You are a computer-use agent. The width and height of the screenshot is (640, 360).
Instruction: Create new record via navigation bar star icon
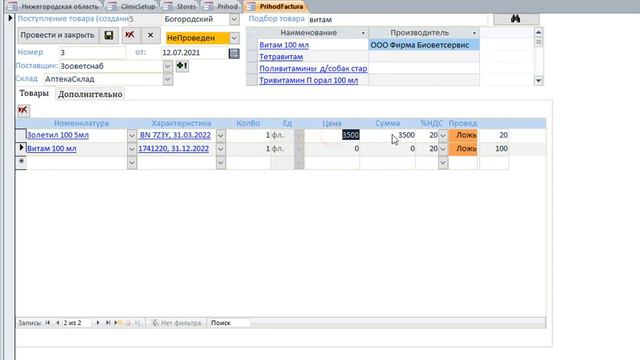click(x=118, y=323)
